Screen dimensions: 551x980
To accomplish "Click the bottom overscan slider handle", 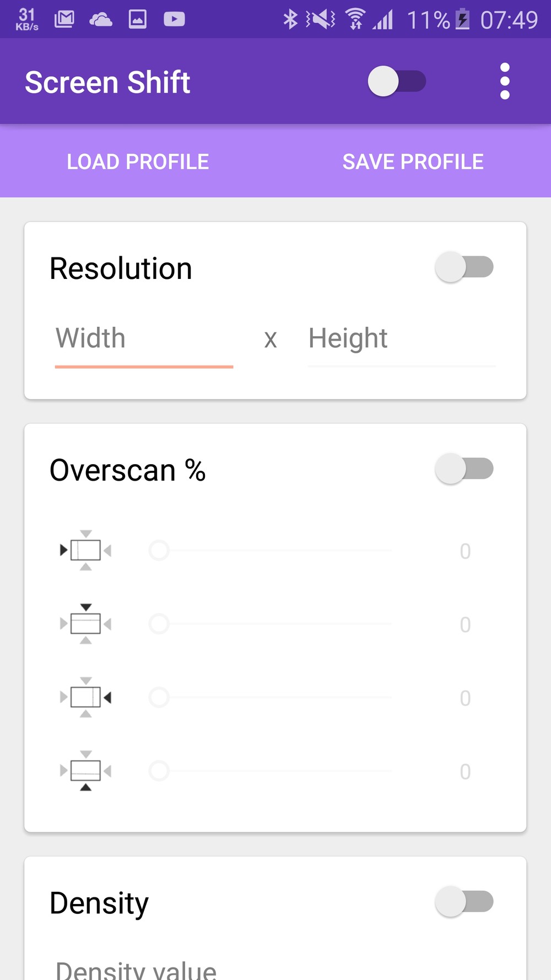I will pyautogui.click(x=159, y=771).
